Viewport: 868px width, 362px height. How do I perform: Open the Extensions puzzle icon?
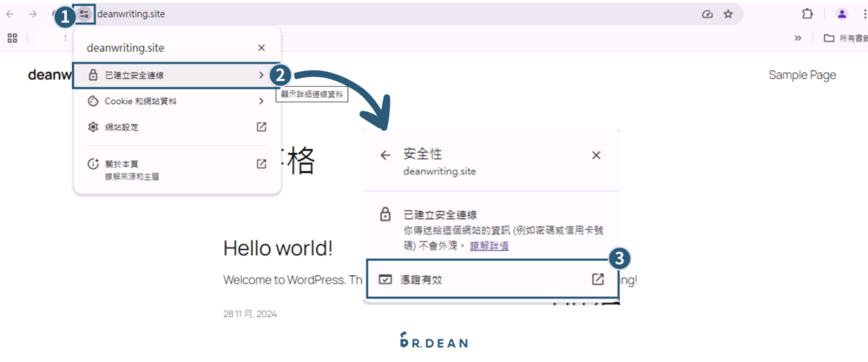(x=807, y=15)
